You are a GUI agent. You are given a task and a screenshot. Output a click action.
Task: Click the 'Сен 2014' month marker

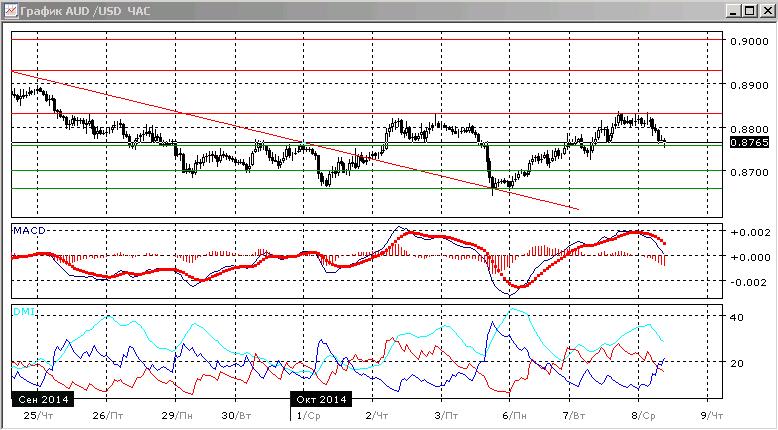coord(43,399)
